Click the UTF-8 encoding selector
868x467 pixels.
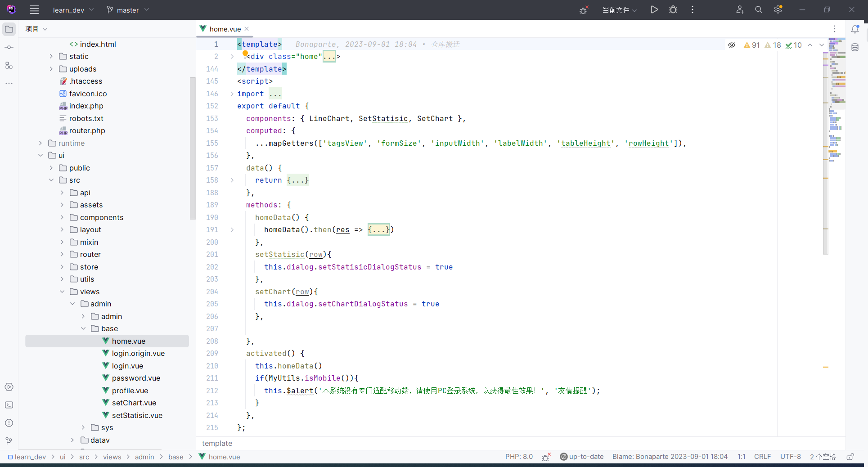(790, 457)
